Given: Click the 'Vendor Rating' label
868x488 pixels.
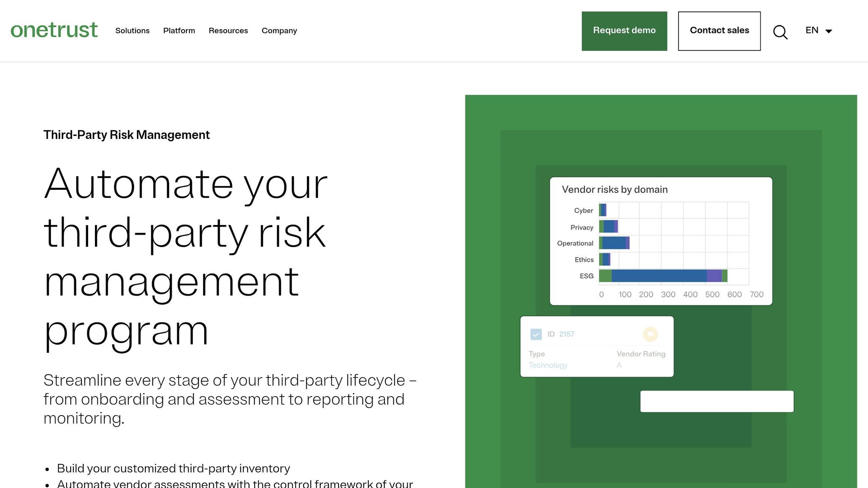Looking at the screenshot, I should 641,354.
